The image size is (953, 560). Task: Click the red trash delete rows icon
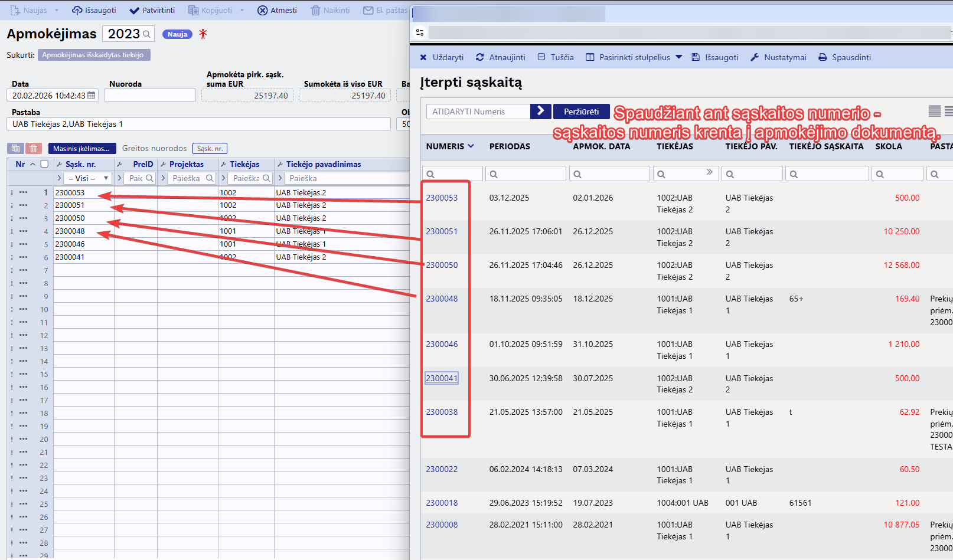[x=34, y=149]
